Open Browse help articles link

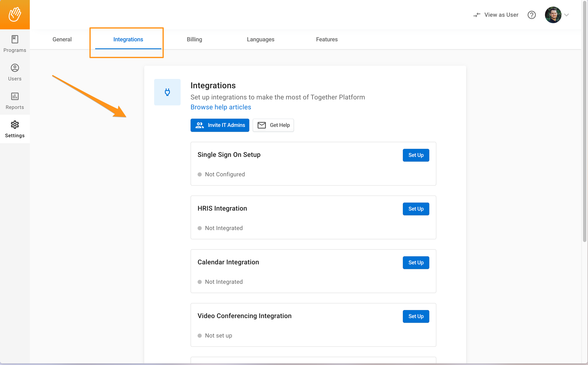point(221,107)
